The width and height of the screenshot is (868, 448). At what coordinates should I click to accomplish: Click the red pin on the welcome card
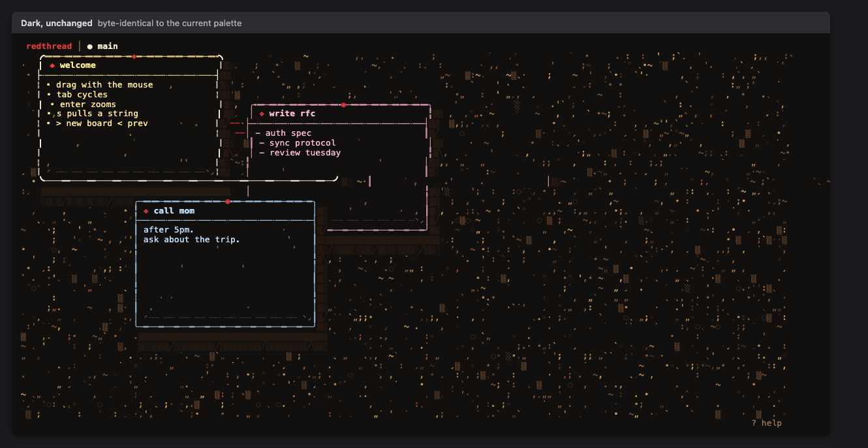coord(134,57)
